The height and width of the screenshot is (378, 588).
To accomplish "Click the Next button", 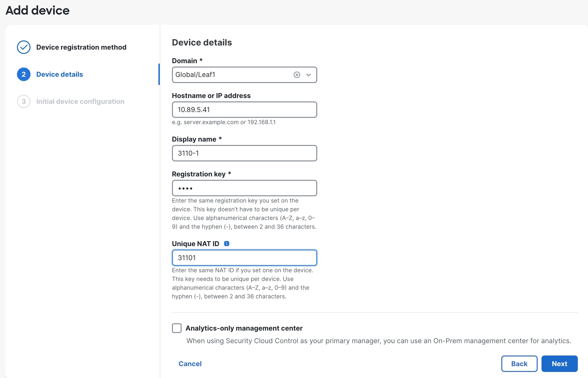I will pyautogui.click(x=559, y=363).
